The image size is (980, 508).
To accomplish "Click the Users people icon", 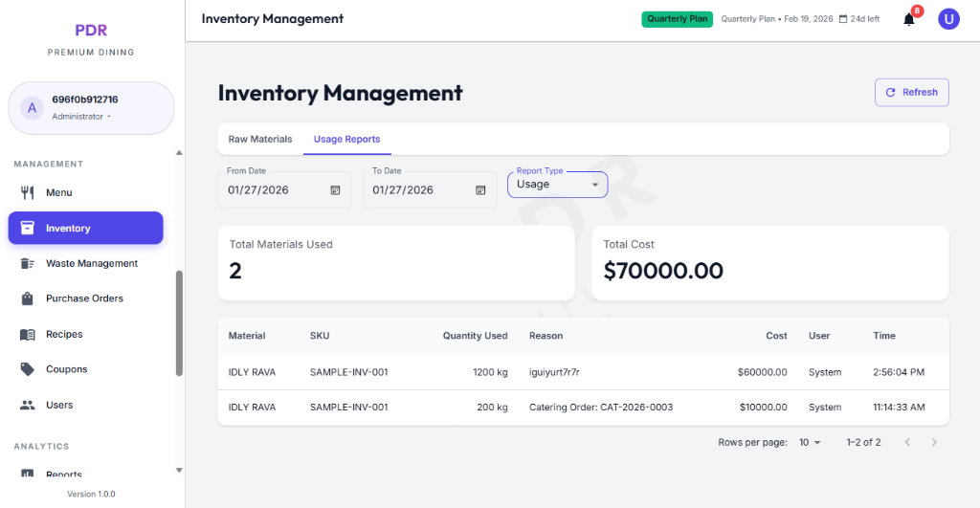I will pos(28,405).
